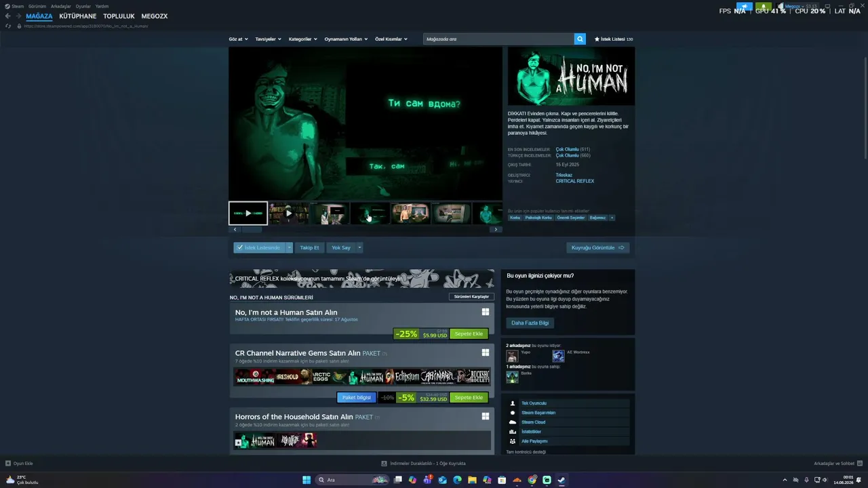
Task: Open Microsoft Edge from the taskbar
Action: [457, 480]
